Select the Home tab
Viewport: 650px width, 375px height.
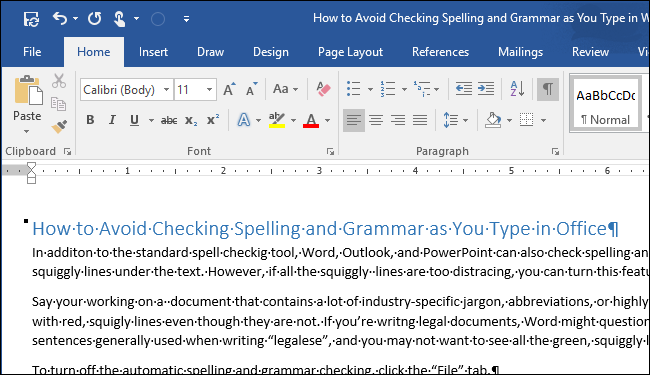coord(94,52)
